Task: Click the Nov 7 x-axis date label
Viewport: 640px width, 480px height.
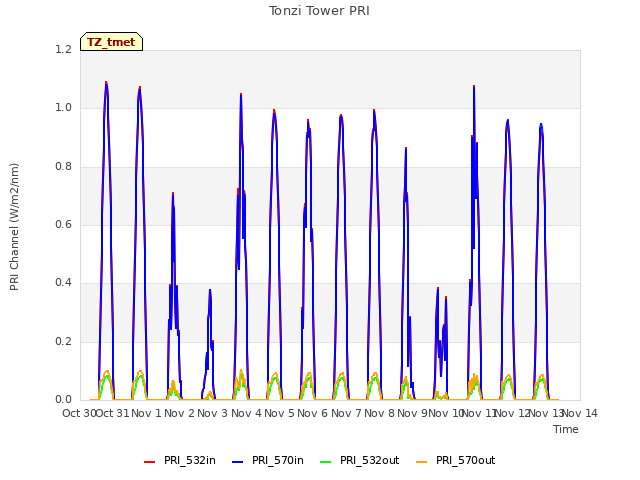Action: (x=346, y=413)
